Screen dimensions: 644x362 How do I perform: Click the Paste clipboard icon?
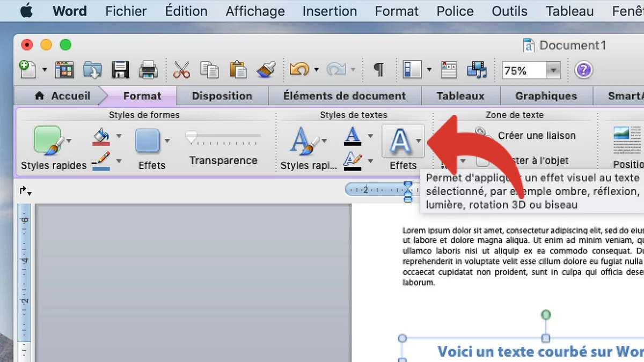tap(238, 70)
